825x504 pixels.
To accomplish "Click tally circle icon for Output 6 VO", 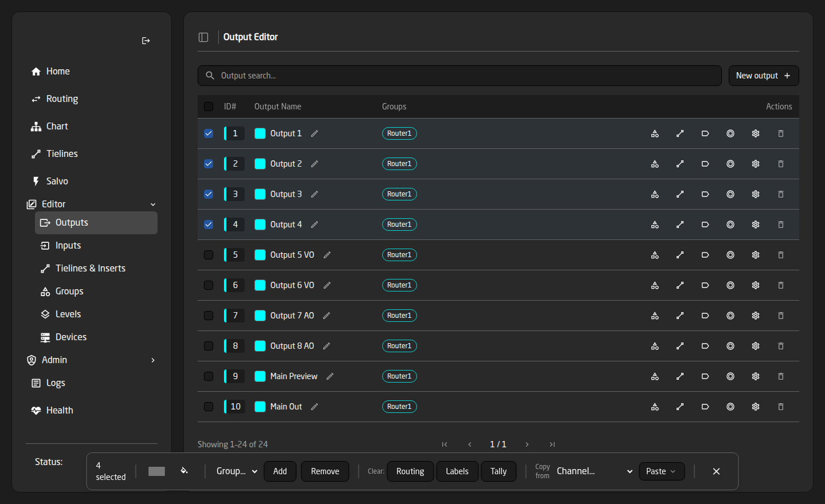I will 730,285.
